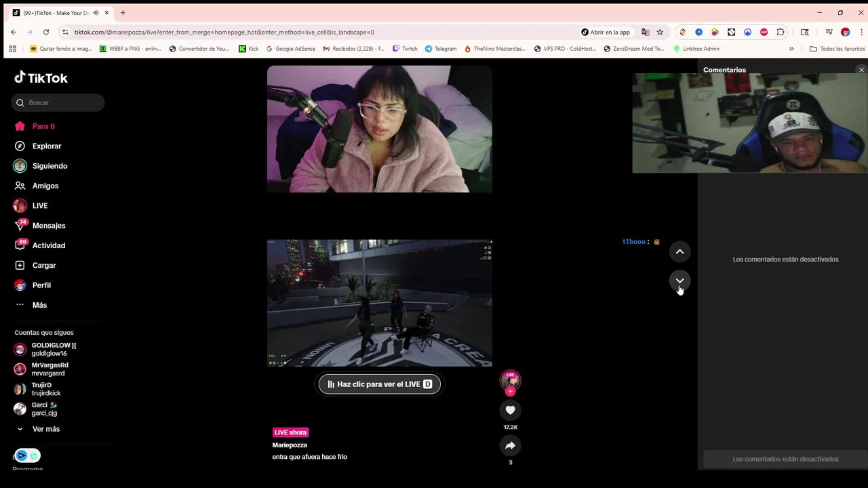Viewport: 868px width, 488px height.
Task: Expand Ver más followed accounts
Action: pos(38,429)
